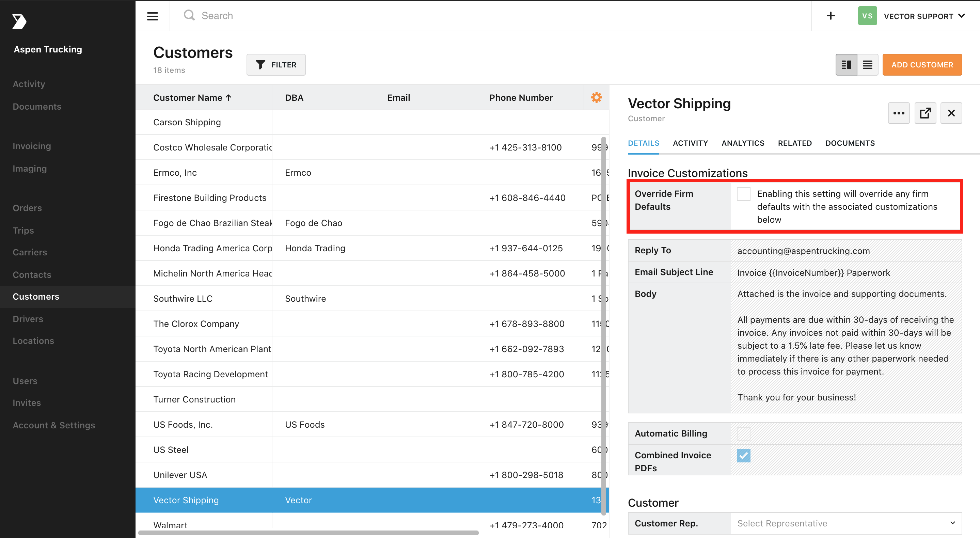Open Activity in the sidebar
Image resolution: width=980 pixels, height=538 pixels.
point(29,84)
